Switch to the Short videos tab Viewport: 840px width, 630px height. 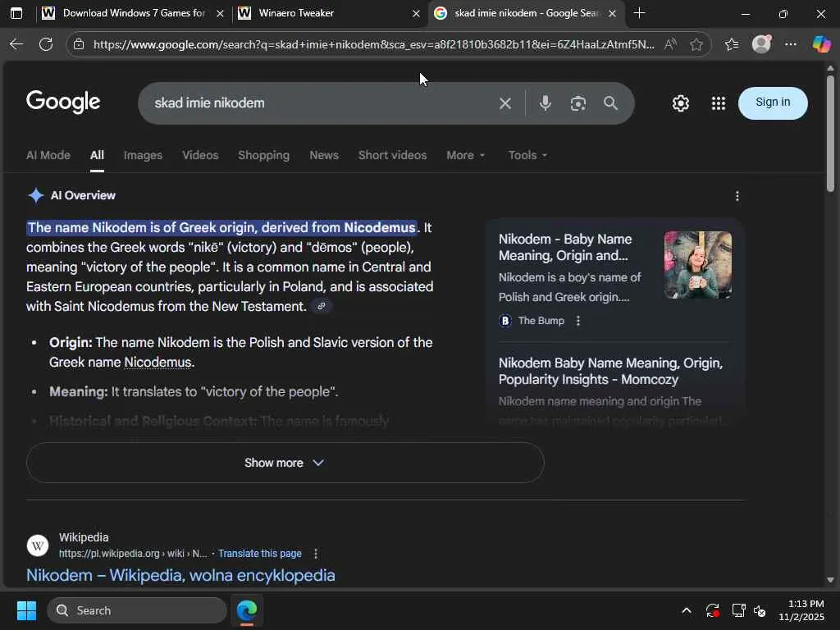pos(393,155)
